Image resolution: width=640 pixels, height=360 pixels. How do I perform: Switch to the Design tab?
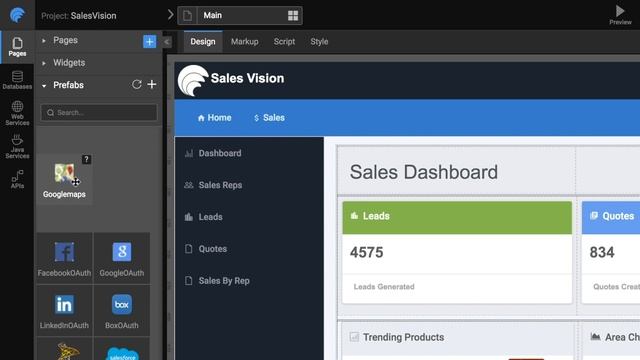pyautogui.click(x=203, y=42)
